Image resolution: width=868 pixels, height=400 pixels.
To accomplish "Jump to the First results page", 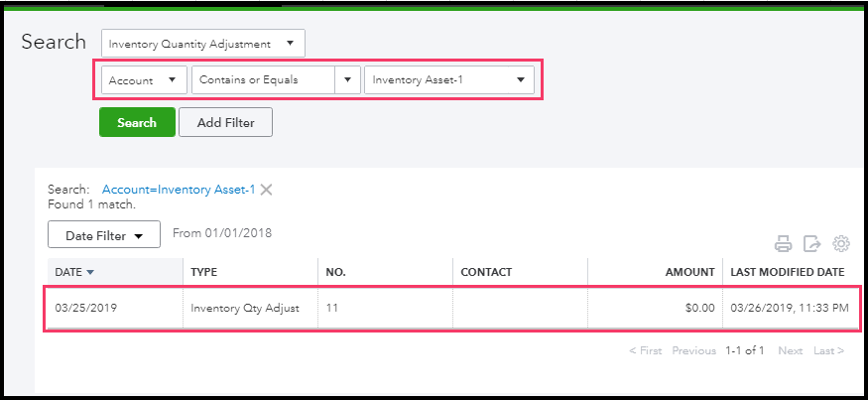I will (646, 350).
